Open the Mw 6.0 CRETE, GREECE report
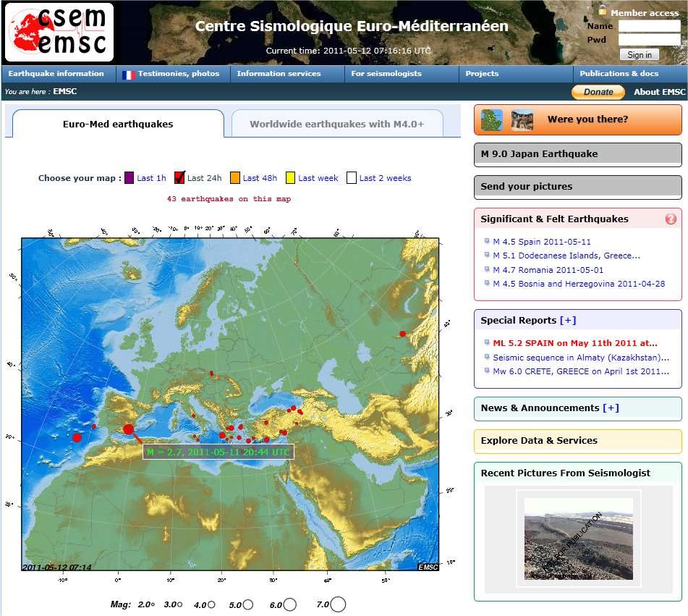 pos(580,371)
